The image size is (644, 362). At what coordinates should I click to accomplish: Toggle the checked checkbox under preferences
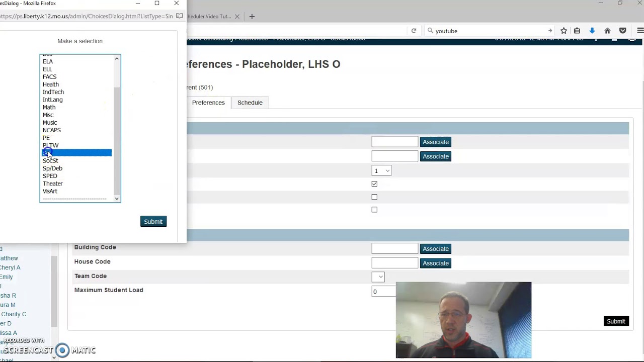click(x=374, y=184)
